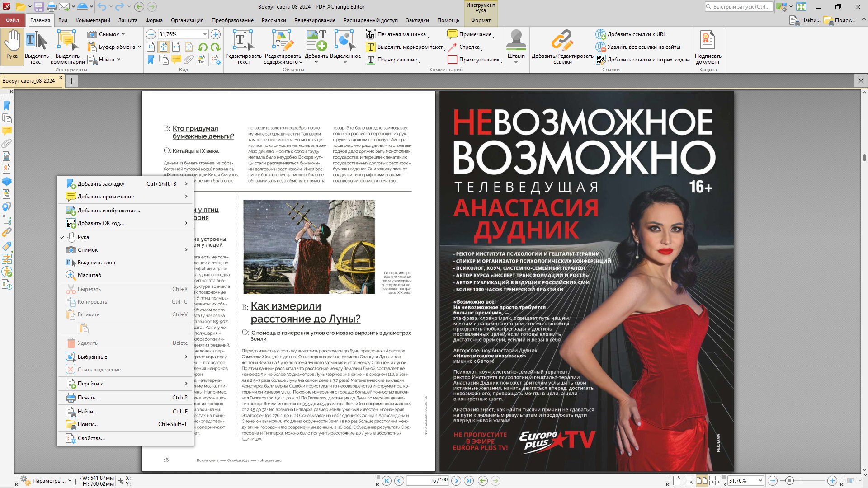Open ribbon zoom level dropdown 31,76%
868x488 pixels.
coord(205,34)
